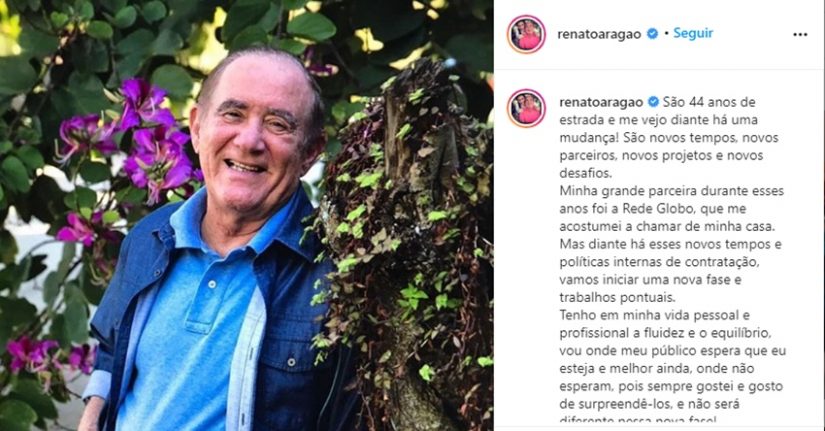Click the profile avatar beside the caption
This screenshot has width=825, height=431.
(x=526, y=108)
